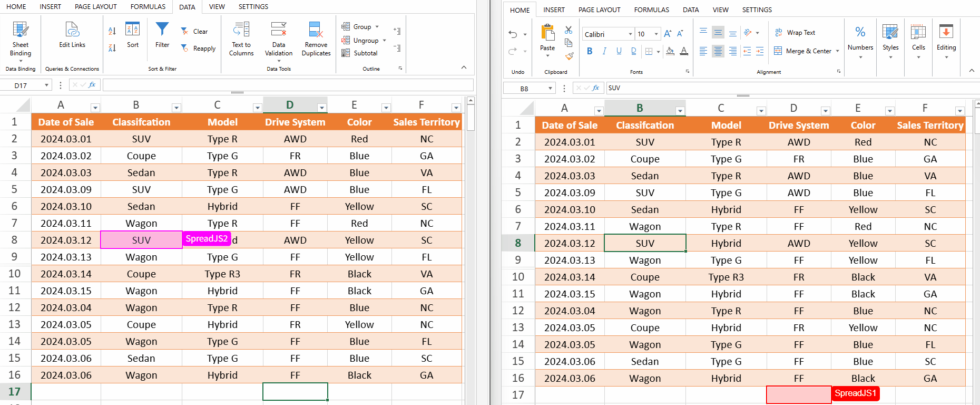Viewport: 980px width, 405px height.
Task: Click the Edit Links icon
Action: [72, 30]
